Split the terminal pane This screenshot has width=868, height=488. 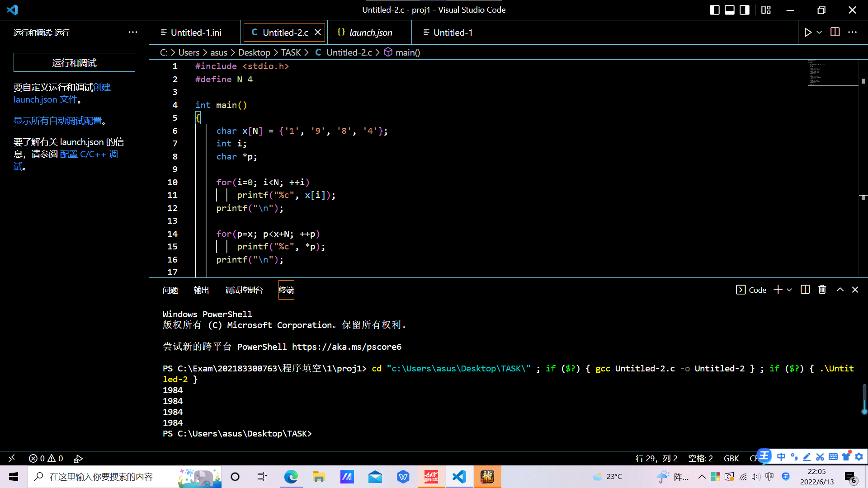click(x=805, y=290)
